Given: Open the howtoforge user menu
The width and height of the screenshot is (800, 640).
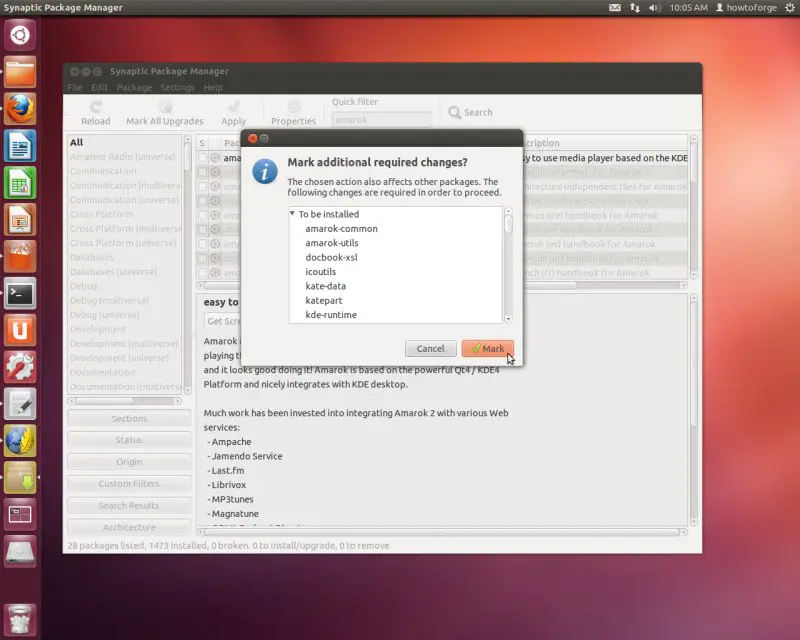Looking at the screenshot, I should tap(746, 8).
